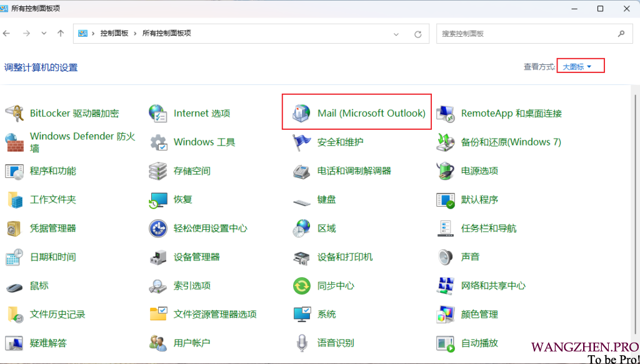
Task: Open the 网络和共享中心 icon
Action: [x=445, y=286]
